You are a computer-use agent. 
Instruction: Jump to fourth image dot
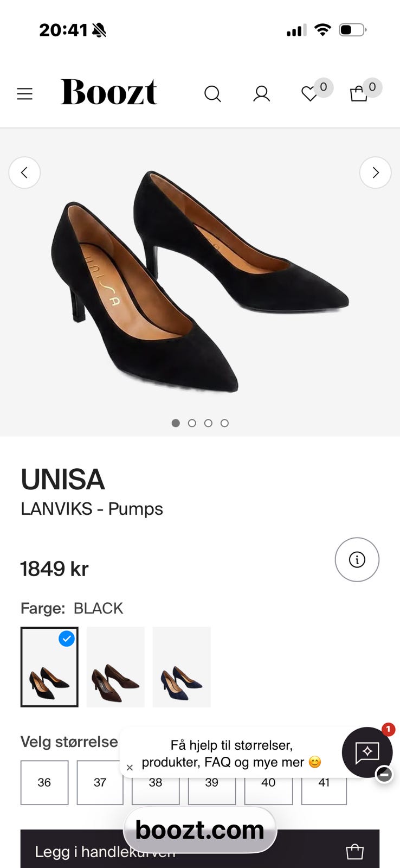tap(224, 423)
